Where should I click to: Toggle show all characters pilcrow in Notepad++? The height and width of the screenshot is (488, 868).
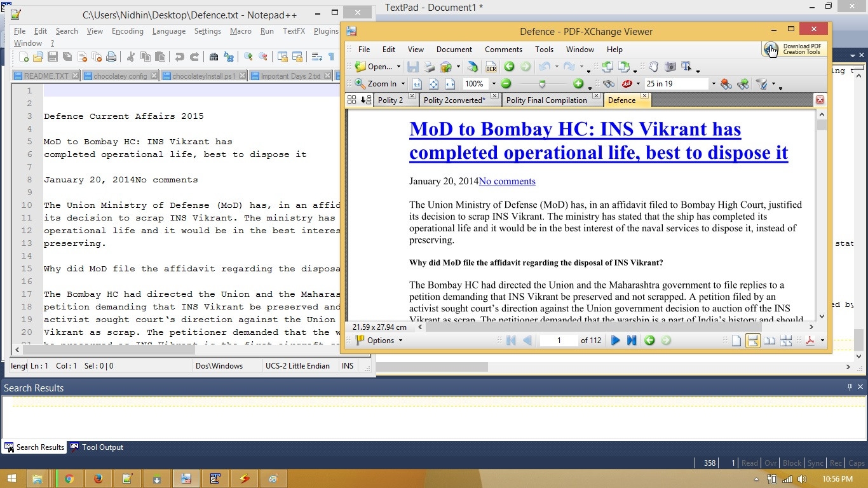[331, 57]
